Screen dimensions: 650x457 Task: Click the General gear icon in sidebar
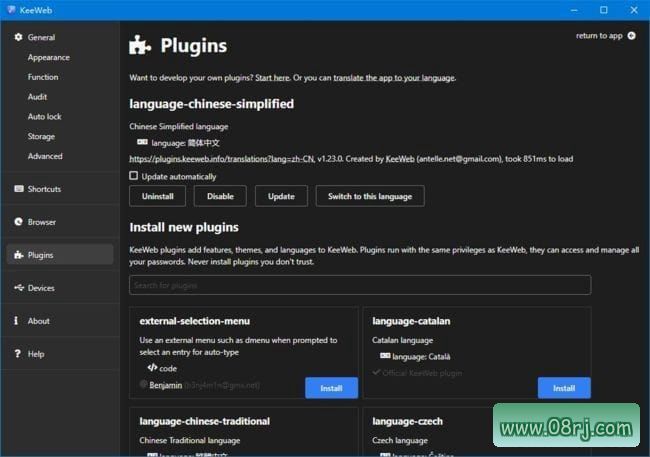coord(18,37)
